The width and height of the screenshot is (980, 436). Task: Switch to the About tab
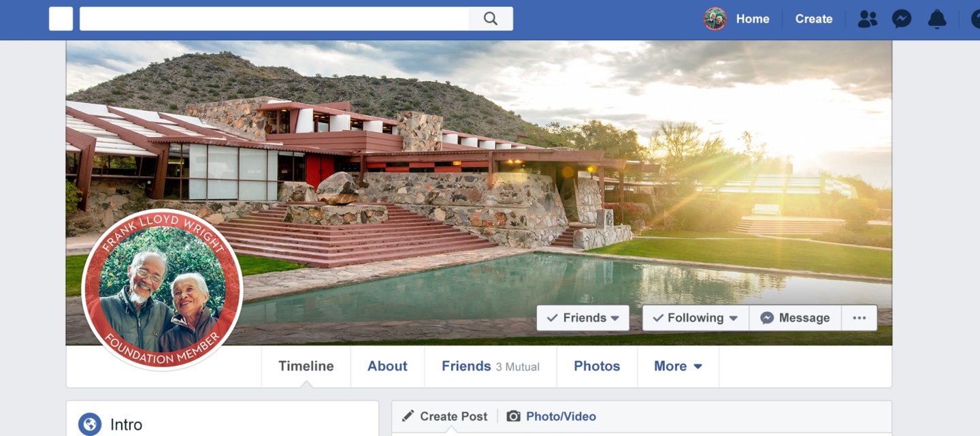pos(387,367)
